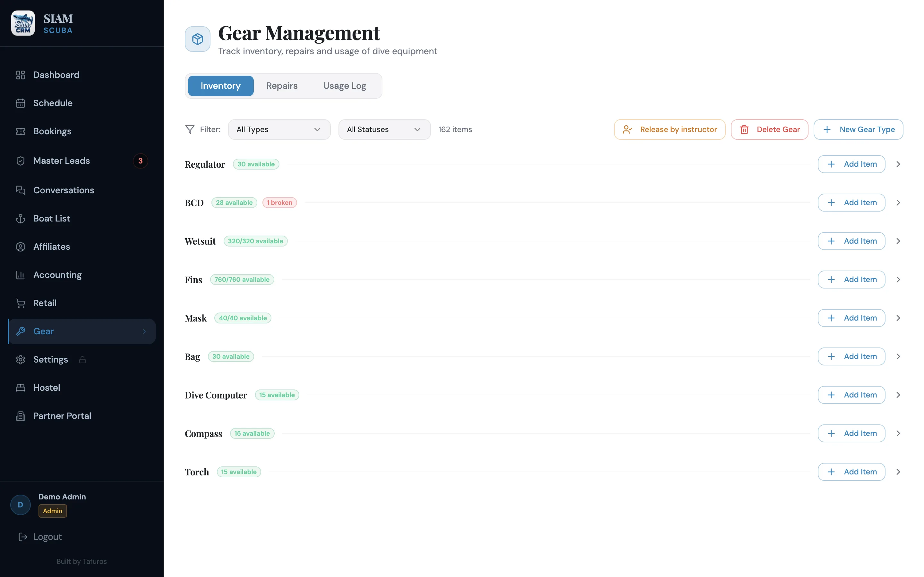Image resolution: width=924 pixels, height=577 pixels.
Task: Click the Logout arrow icon
Action: coord(23,537)
